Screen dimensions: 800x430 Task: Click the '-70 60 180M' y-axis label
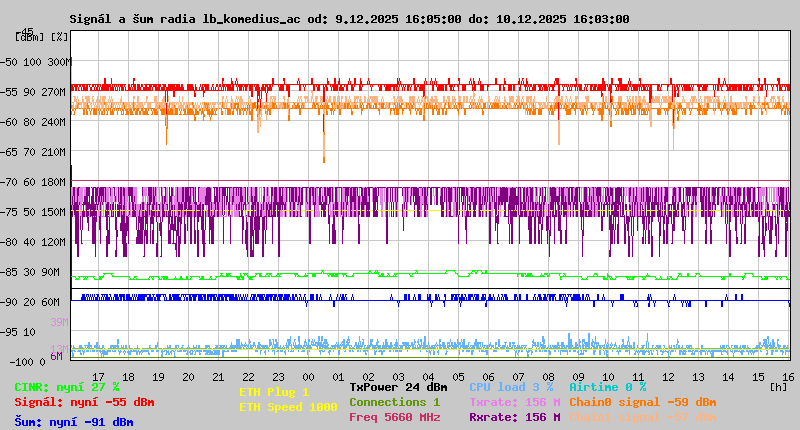[33, 182]
